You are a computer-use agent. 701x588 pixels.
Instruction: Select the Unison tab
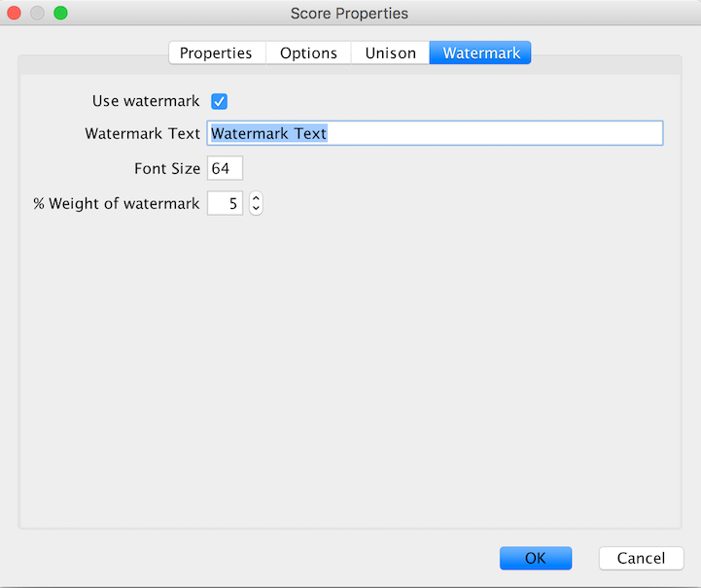390,52
